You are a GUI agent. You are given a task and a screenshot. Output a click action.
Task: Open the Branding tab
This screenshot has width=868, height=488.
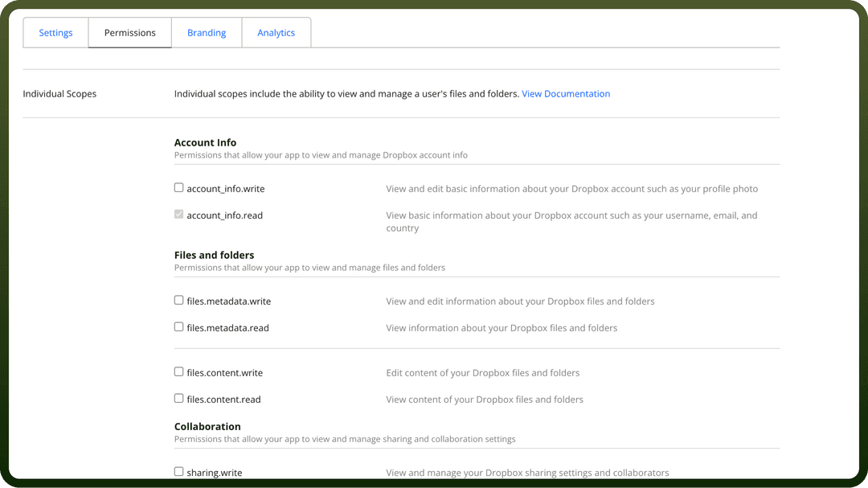click(207, 33)
